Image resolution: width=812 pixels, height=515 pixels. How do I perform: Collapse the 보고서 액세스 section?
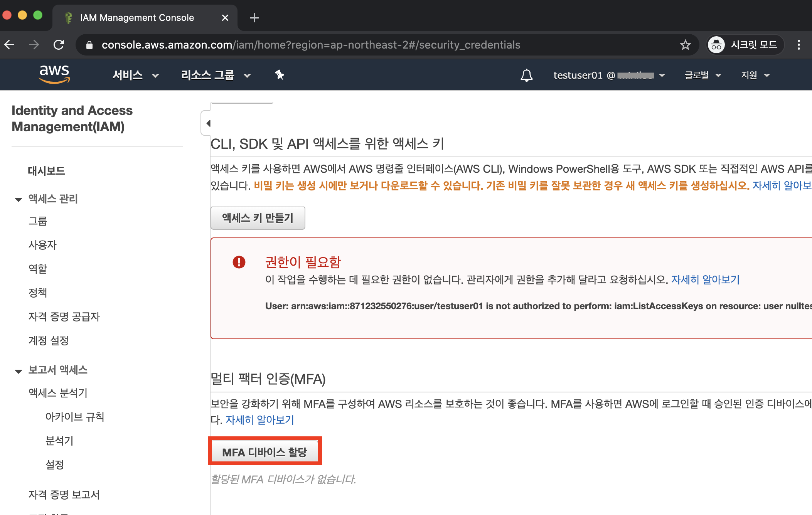point(18,371)
